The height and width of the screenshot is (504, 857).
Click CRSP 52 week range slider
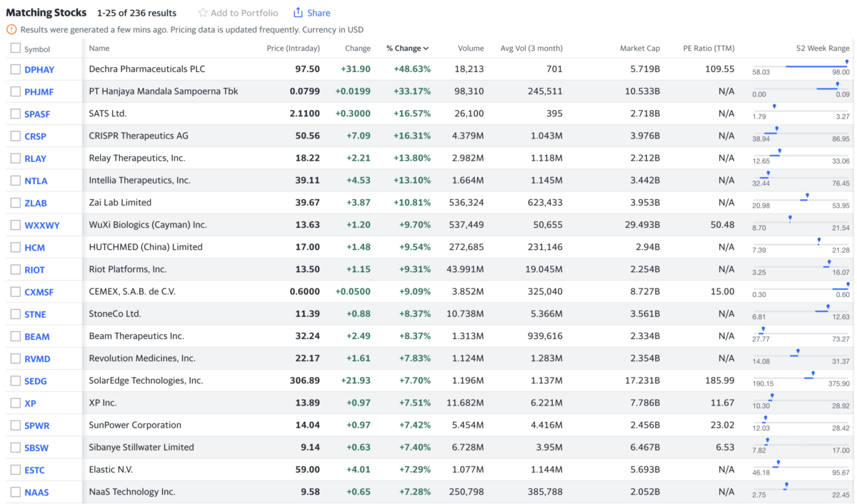(x=801, y=133)
